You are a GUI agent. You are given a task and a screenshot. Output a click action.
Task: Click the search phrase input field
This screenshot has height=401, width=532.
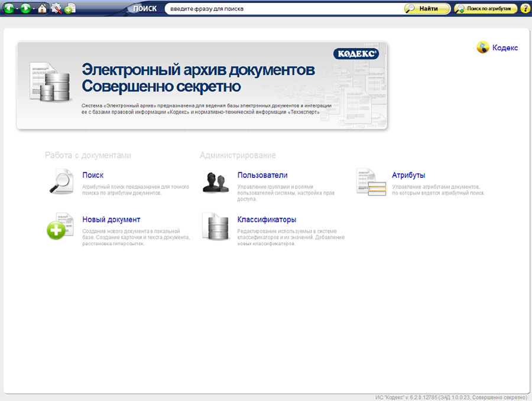pos(283,9)
